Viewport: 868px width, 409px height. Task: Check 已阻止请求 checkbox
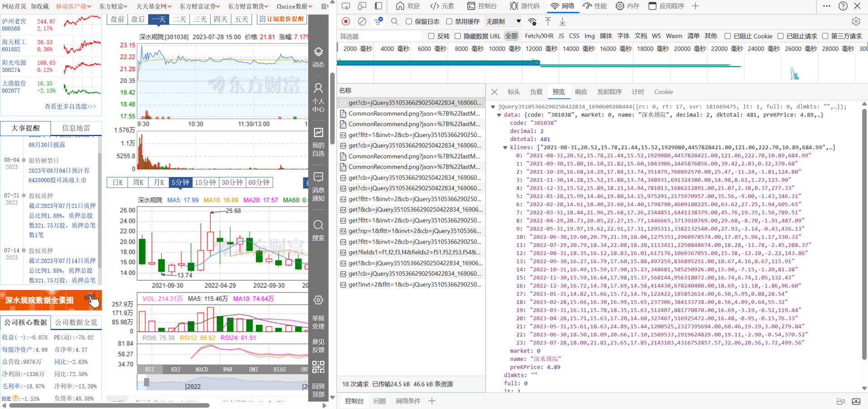click(780, 36)
